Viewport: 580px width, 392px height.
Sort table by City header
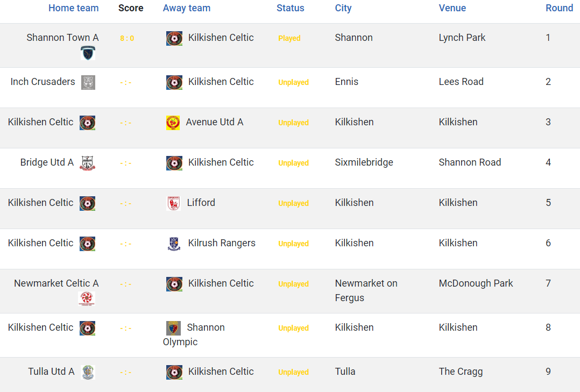pos(343,8)
